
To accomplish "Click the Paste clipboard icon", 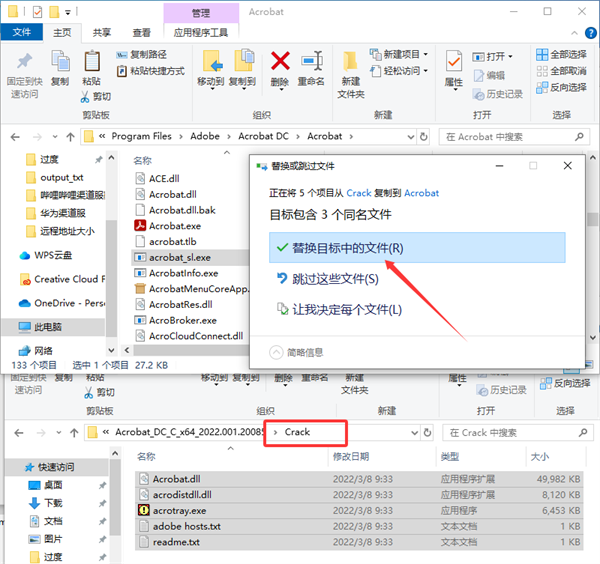I will [92, 62].
